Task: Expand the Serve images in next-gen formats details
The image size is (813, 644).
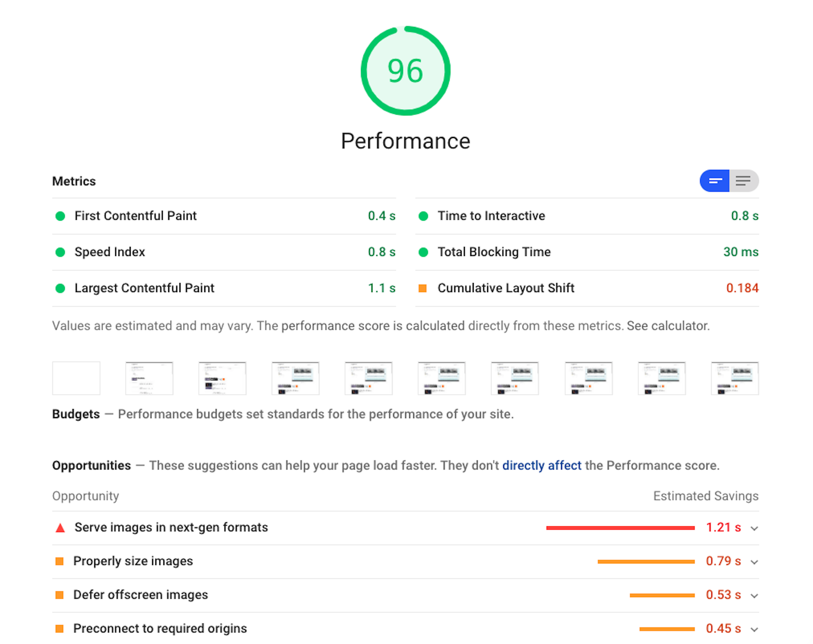Action: pos(754,528)
